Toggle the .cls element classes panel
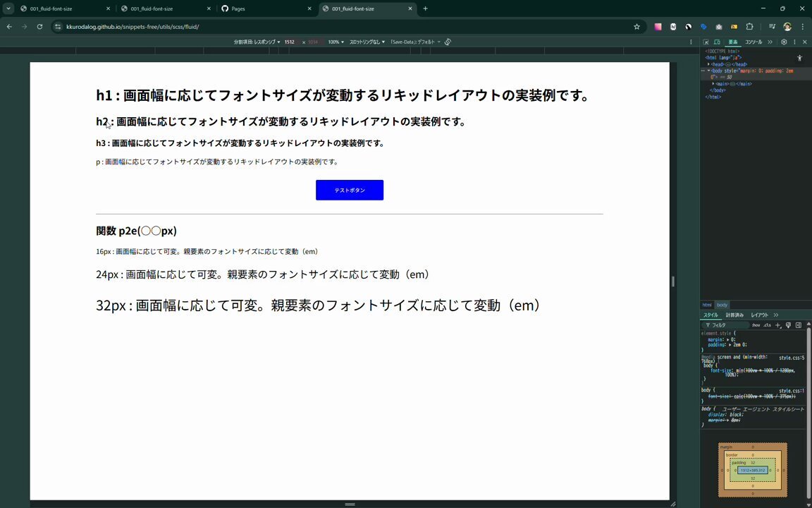 pyautogui.click(x=767, y=325)
